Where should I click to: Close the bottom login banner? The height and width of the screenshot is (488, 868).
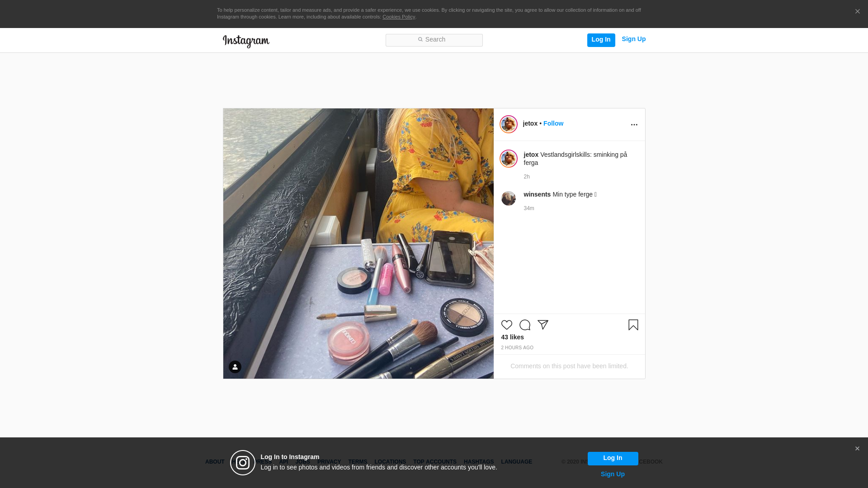tap(857, 449)
